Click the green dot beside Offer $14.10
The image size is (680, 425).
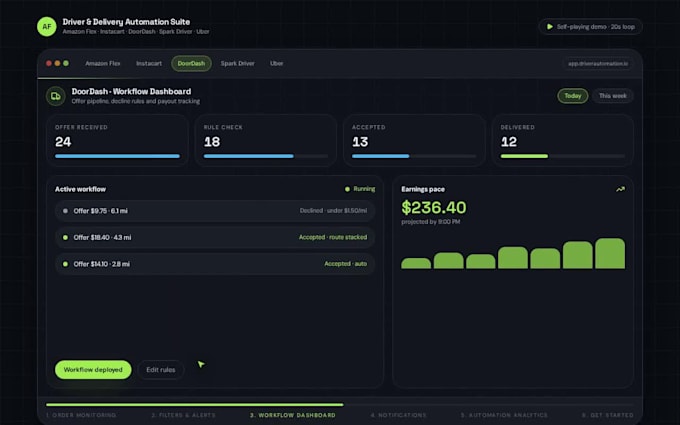[65, 264]
